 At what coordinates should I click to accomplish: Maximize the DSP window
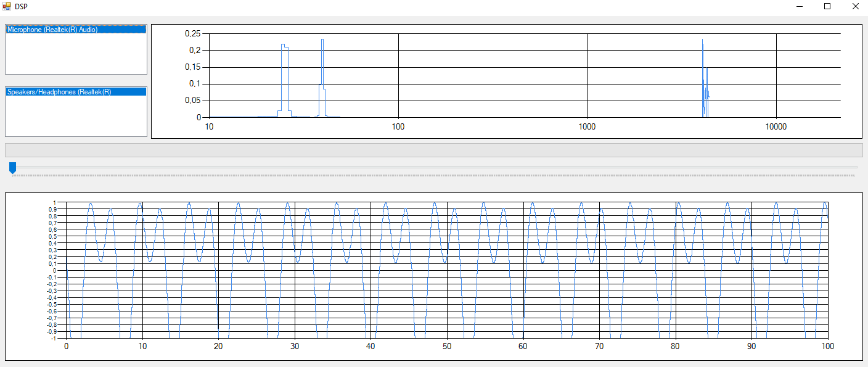827,6
